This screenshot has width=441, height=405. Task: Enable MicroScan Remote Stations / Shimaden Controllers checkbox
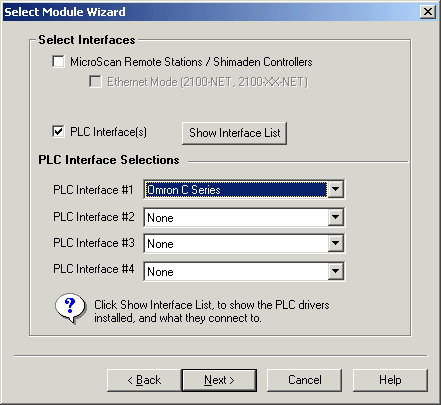[58, 62]
